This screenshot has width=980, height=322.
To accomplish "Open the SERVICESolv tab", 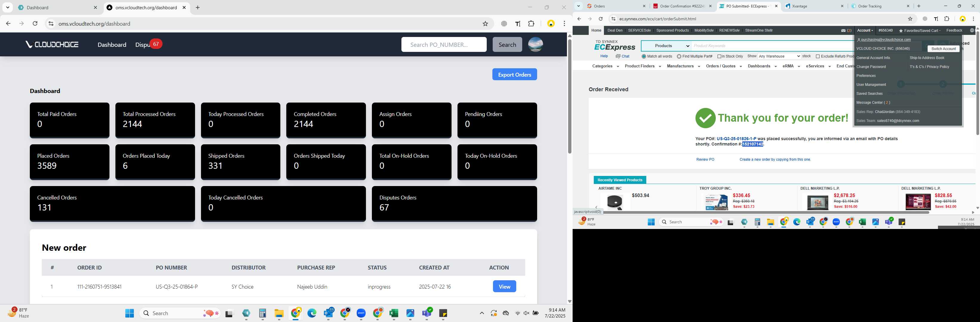I will coord(639,30).
